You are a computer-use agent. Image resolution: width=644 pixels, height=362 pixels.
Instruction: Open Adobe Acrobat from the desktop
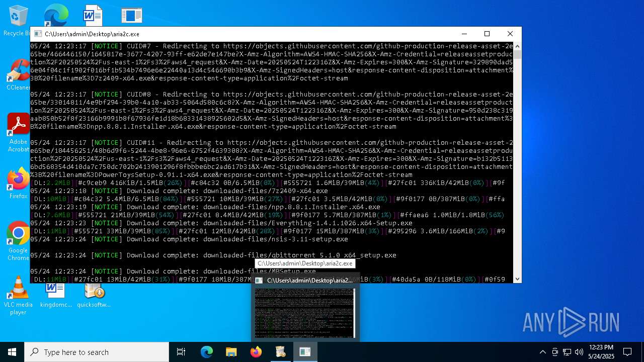click(18, 132)
